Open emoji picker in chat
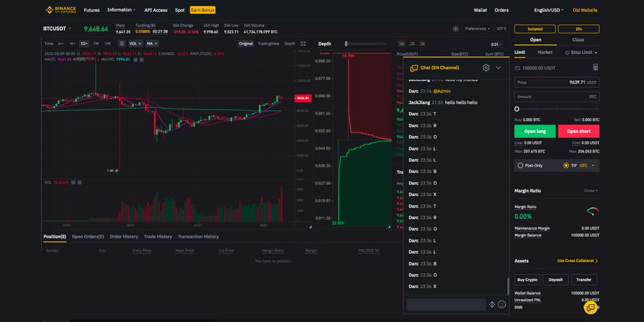This screenshot has width=644, height=322. [502, 304]
